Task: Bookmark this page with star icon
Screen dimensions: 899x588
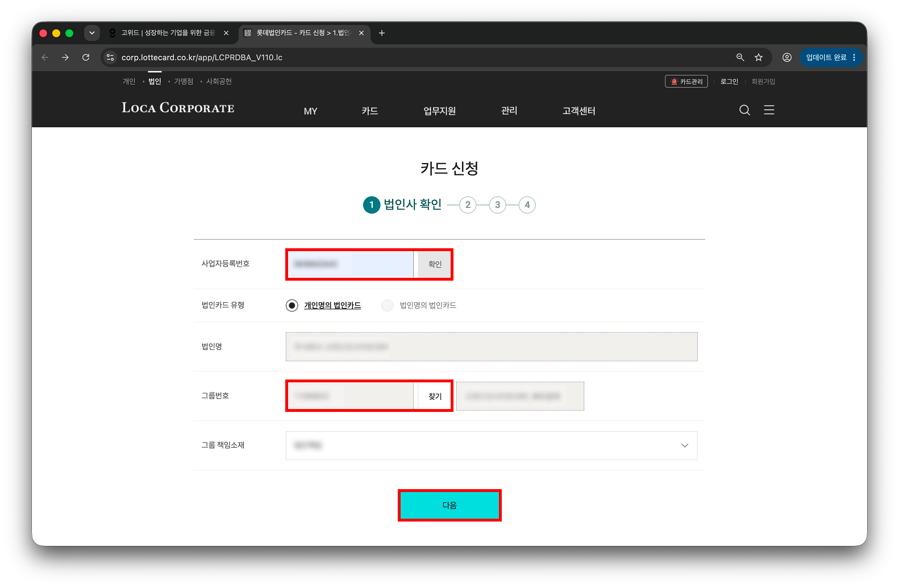Action: click(759, 57)
